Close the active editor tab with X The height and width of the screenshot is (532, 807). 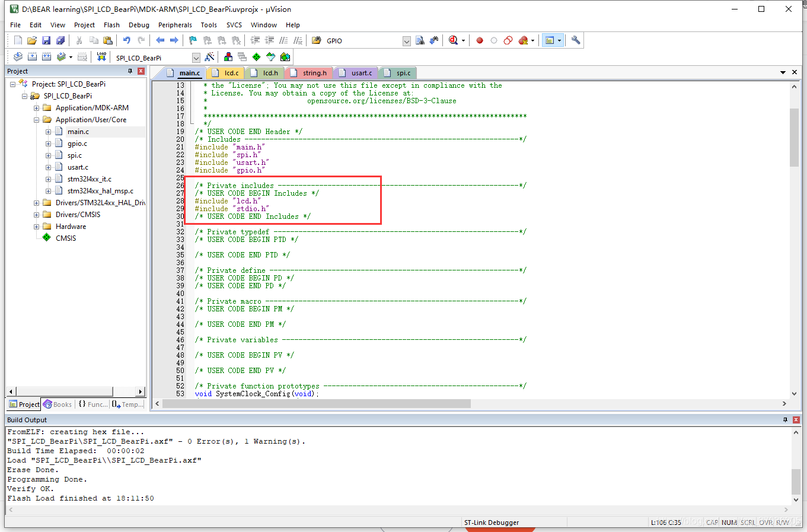pos(795,72)
